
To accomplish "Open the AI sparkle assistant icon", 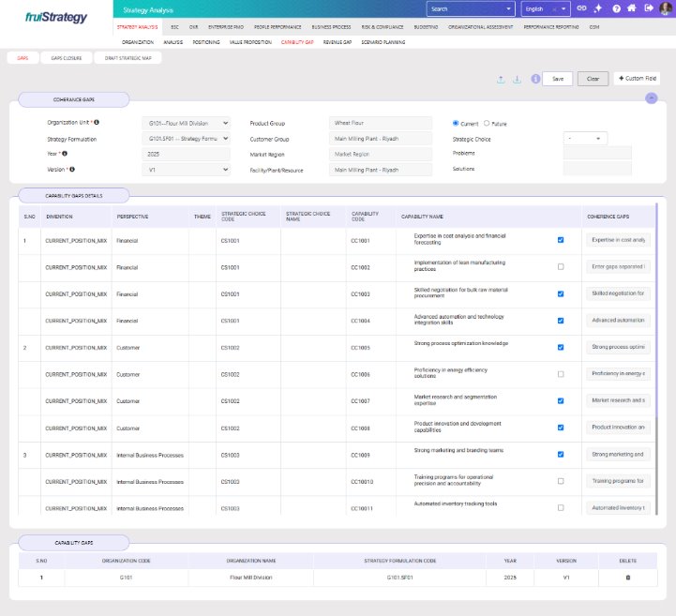I will [598, 8].
